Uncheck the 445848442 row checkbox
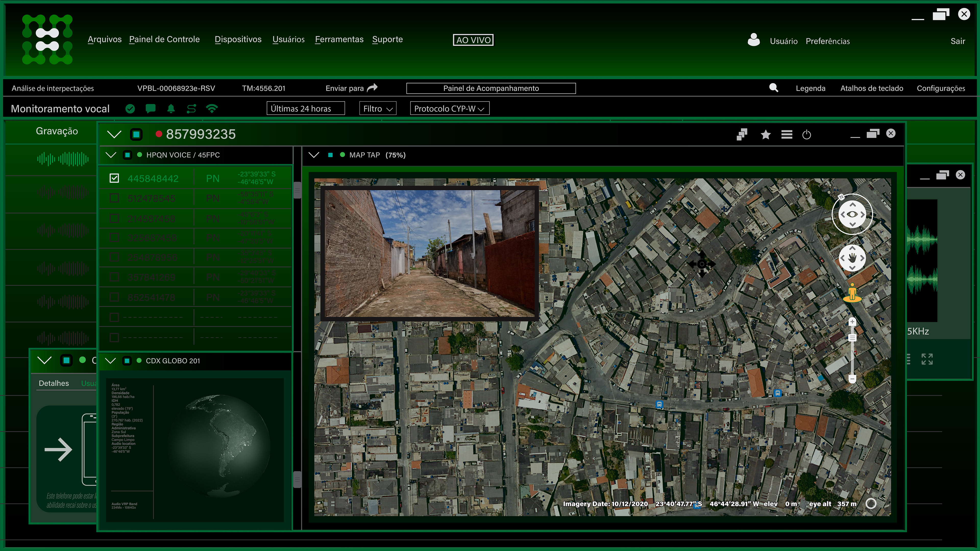980x551 pixels. click(114, 178)
